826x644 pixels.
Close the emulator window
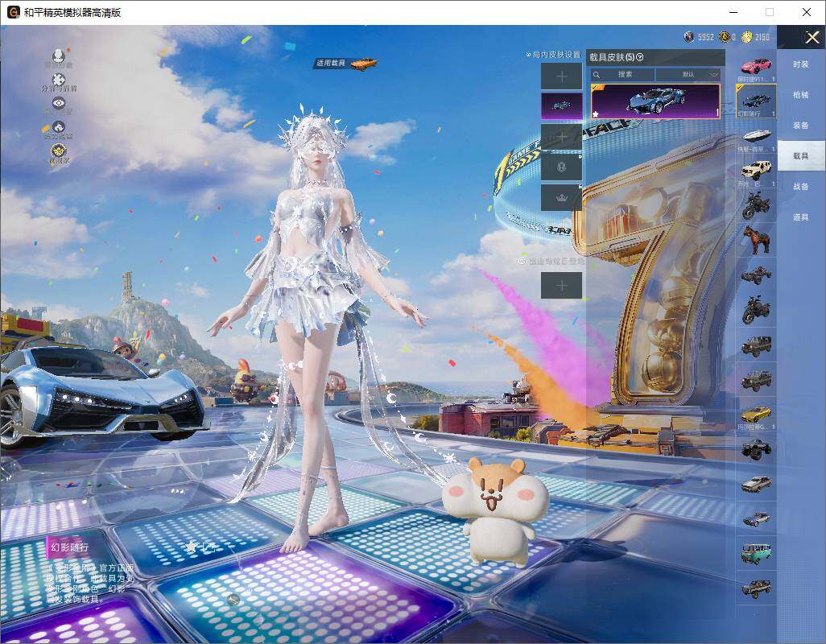(x=807, y=12)
